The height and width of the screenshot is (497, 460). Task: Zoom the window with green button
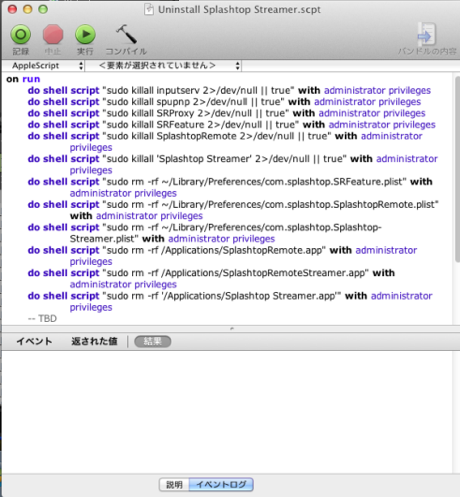pos(43,9)
